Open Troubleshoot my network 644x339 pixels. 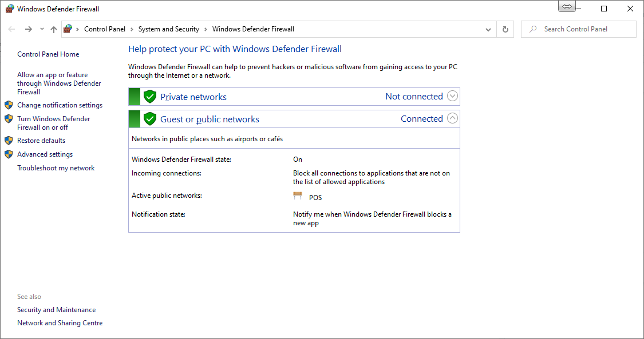click(x=56, y=168)
